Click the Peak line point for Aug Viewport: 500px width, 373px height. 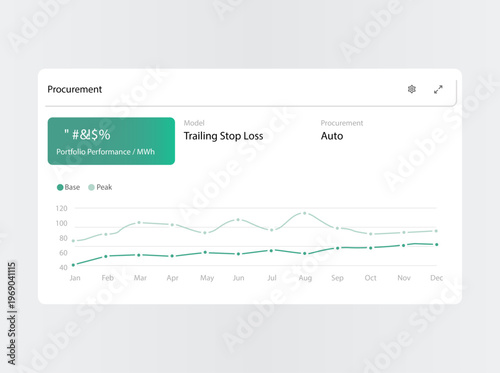pyautogui.click(x=304, y=213)
